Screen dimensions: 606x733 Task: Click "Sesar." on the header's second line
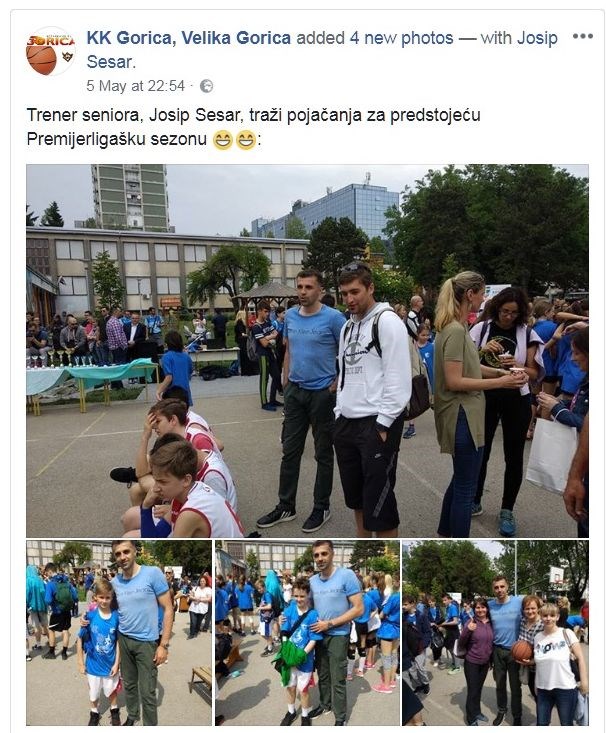(x=111, y=62)
